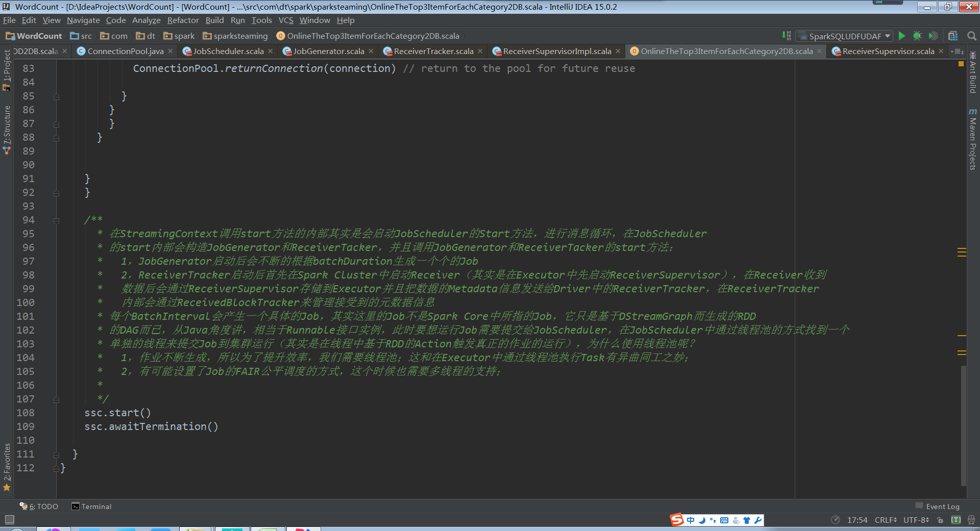Select WordCount breadcrumb in navigation bar

34,36
